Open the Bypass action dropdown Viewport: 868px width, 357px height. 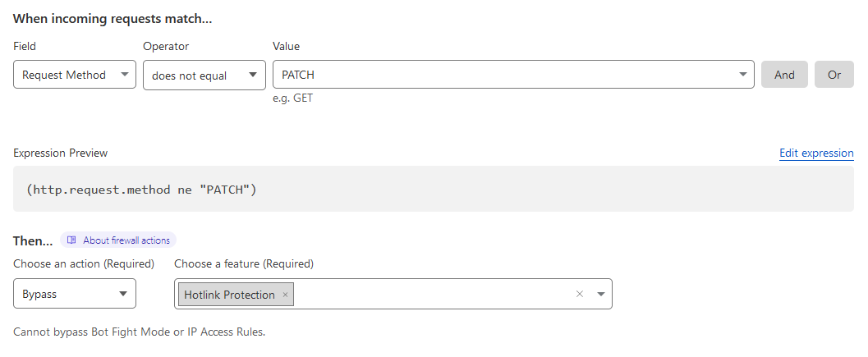pos(66,294)
